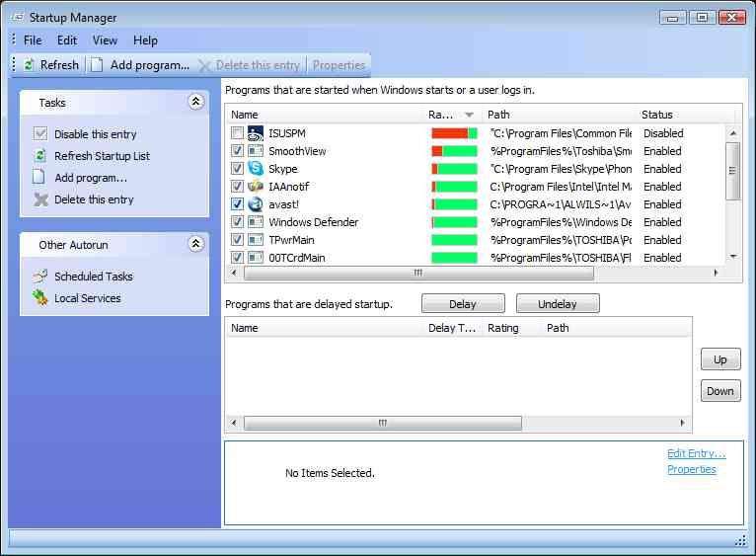Click the ISUSPM rating bar

[454, 133]
